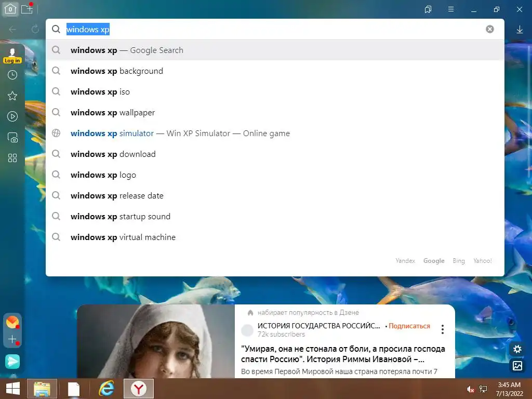Open the blank document taskbar icon
532x399 pixels.
coord(74,389)
